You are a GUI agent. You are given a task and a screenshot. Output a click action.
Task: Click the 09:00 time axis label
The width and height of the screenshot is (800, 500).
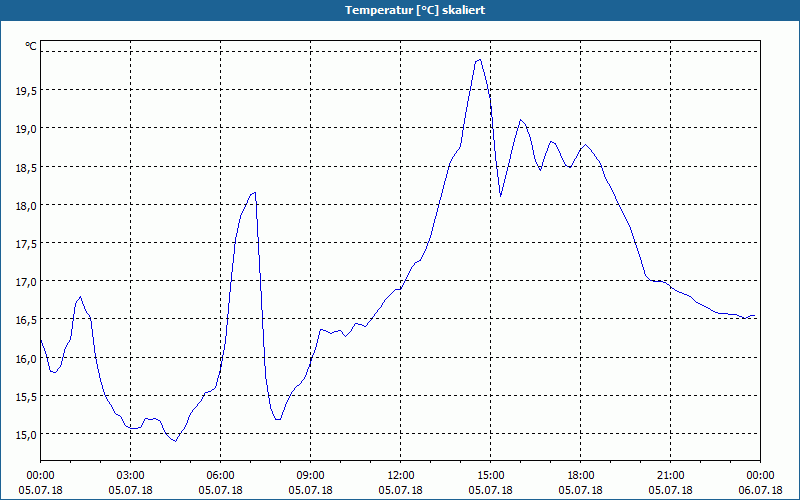(x=310, y=476)
